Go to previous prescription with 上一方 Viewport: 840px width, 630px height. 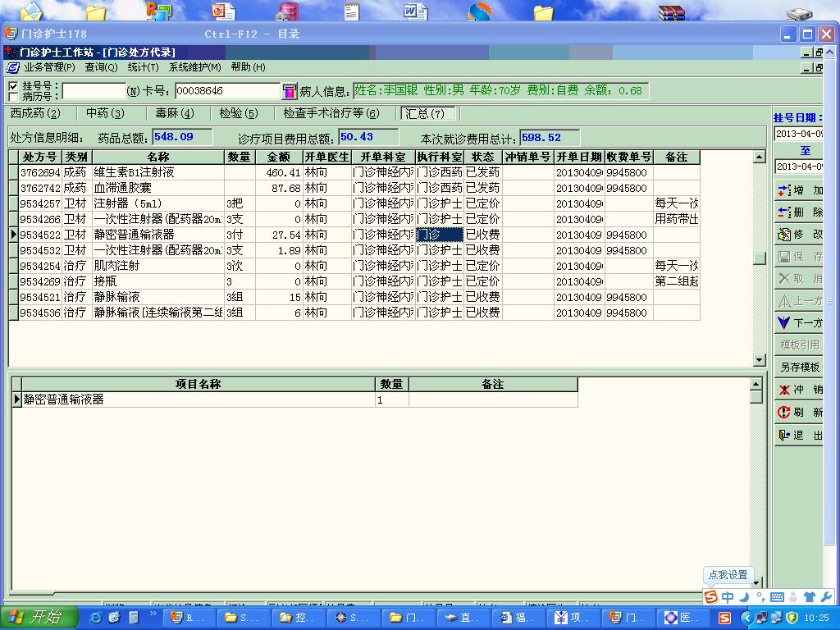pyautogui.click(x=799, y=301)
